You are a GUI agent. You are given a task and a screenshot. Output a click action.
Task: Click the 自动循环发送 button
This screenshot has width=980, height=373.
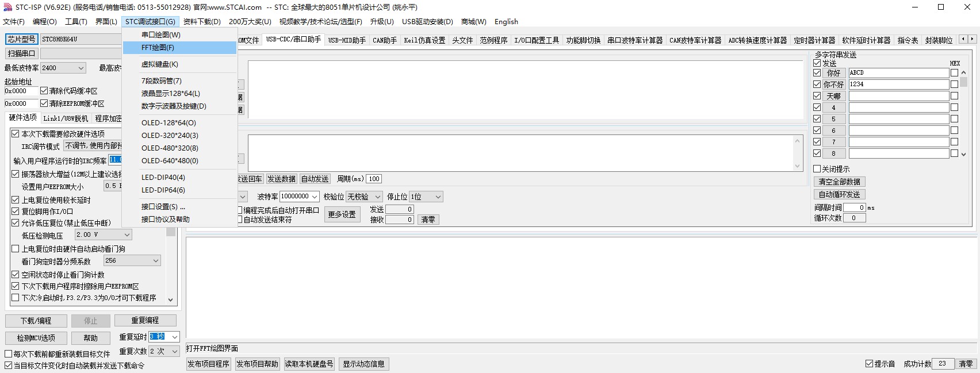[840, 195]
